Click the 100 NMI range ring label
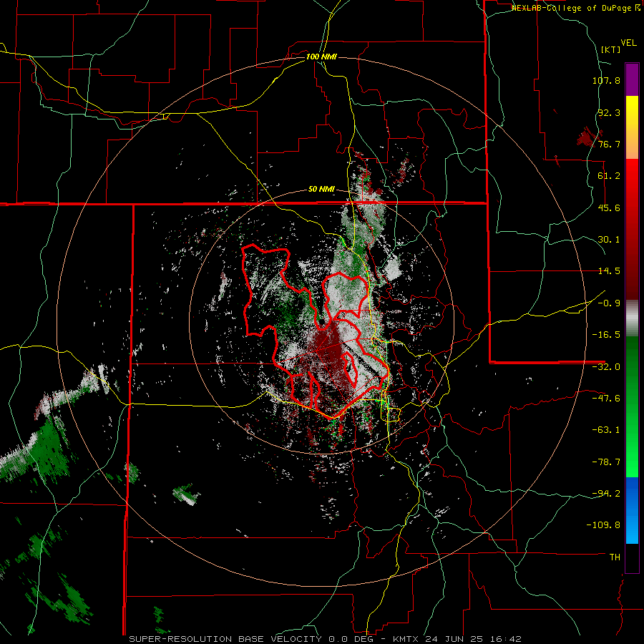 (x=321, y=57)
